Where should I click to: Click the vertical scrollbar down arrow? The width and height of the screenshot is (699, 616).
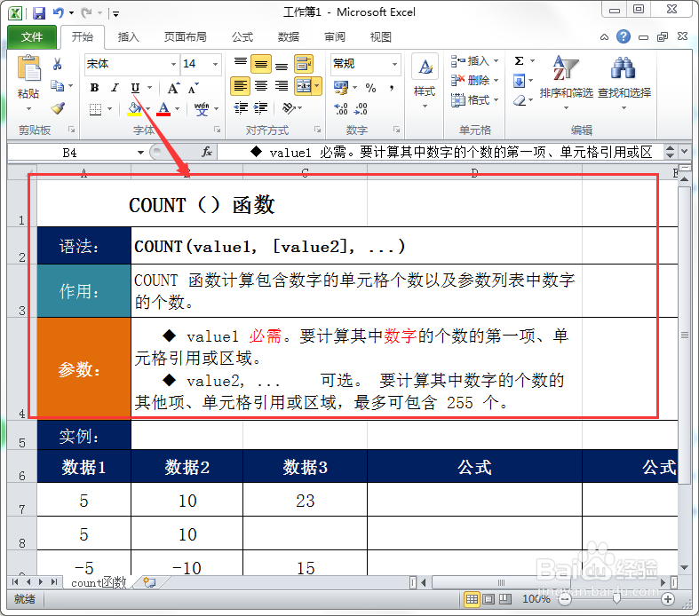click(x=684, y=568)
